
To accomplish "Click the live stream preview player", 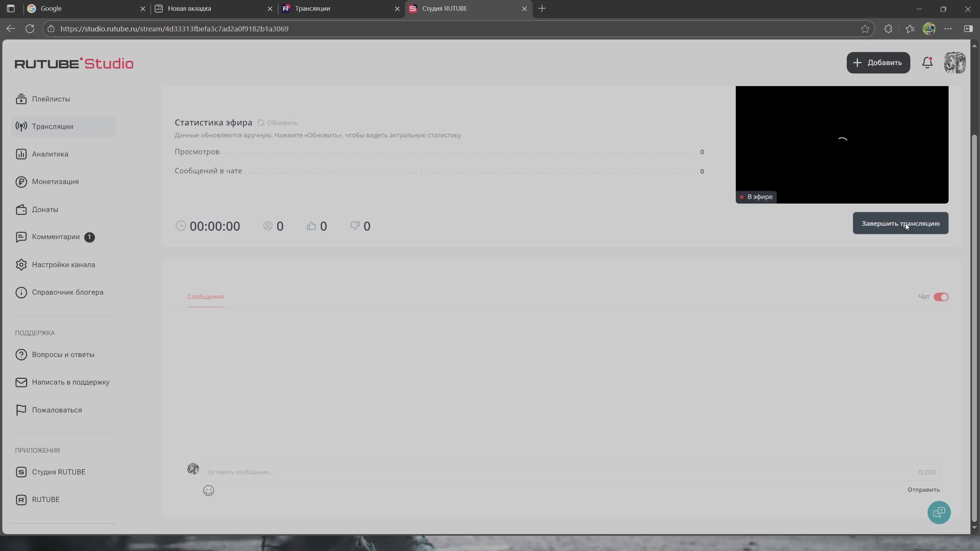I will coord(841,145).
